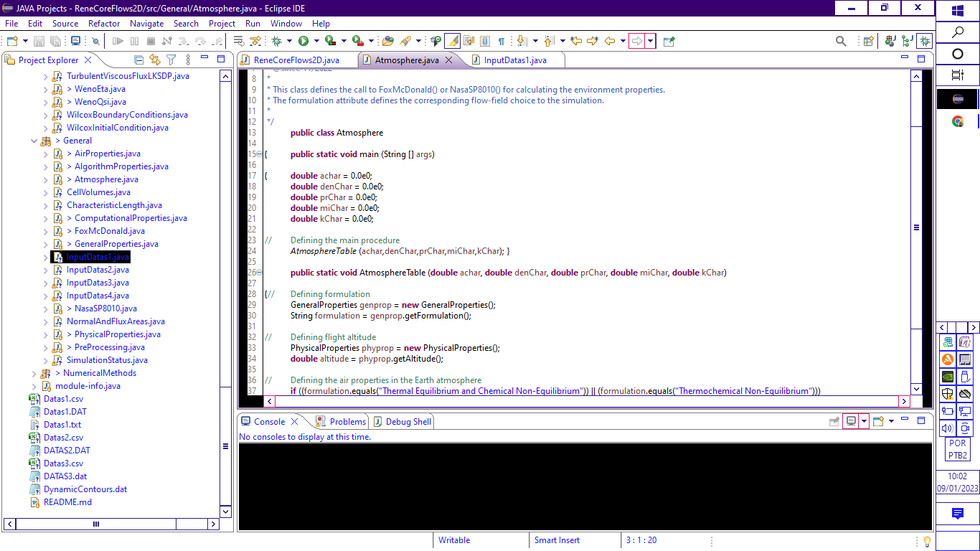Click the Save icon in toolbar
The width and height of the screenshot is (980, 551).
pyautogui.click(x=39, y=41)
